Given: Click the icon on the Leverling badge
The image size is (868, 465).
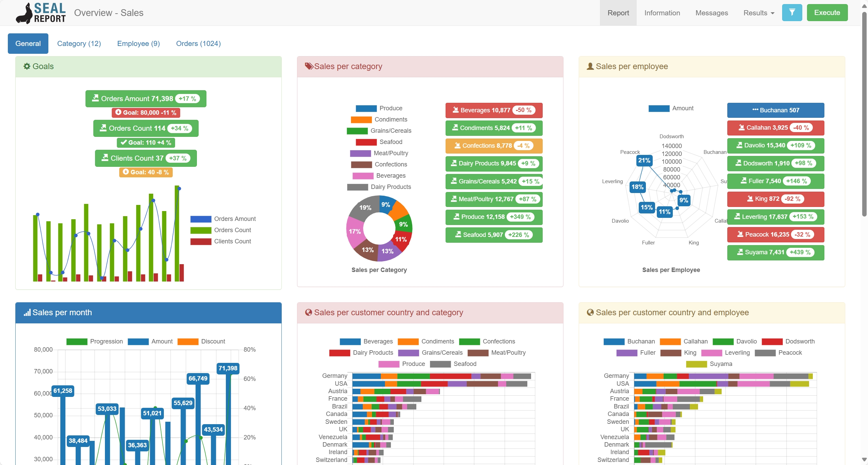Looking at the screenshot, I should [737, 216].
